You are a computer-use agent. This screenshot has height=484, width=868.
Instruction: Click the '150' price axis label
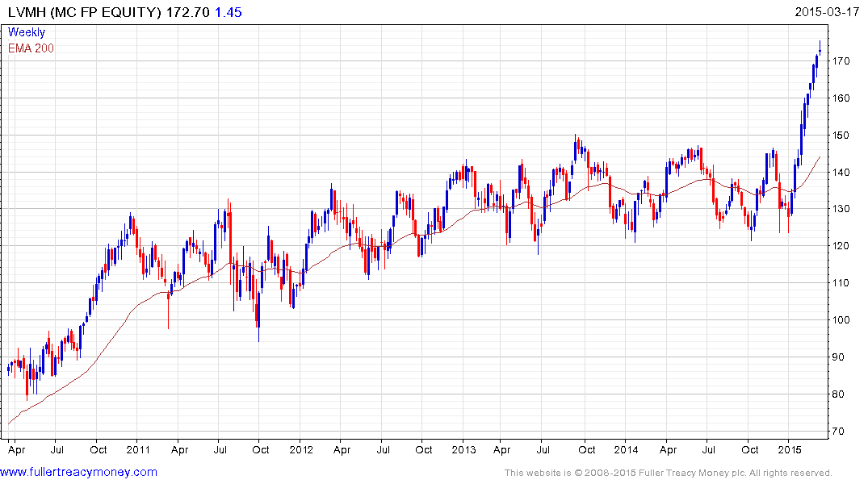pos(841,136)
